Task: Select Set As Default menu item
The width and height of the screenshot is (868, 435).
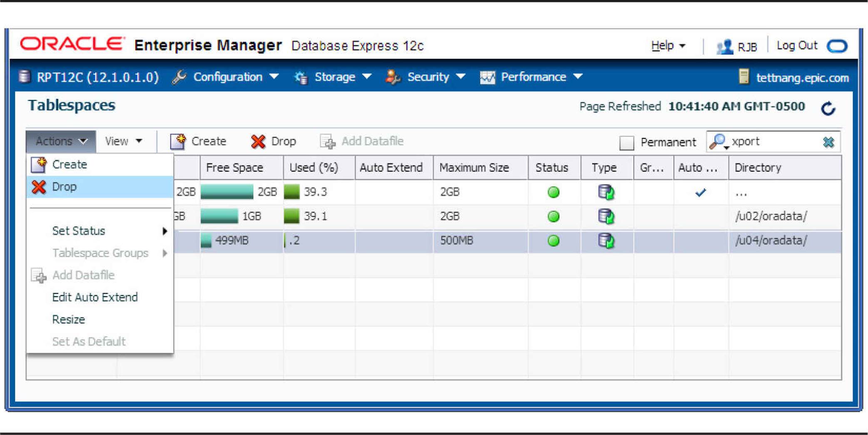Action: 100,342
